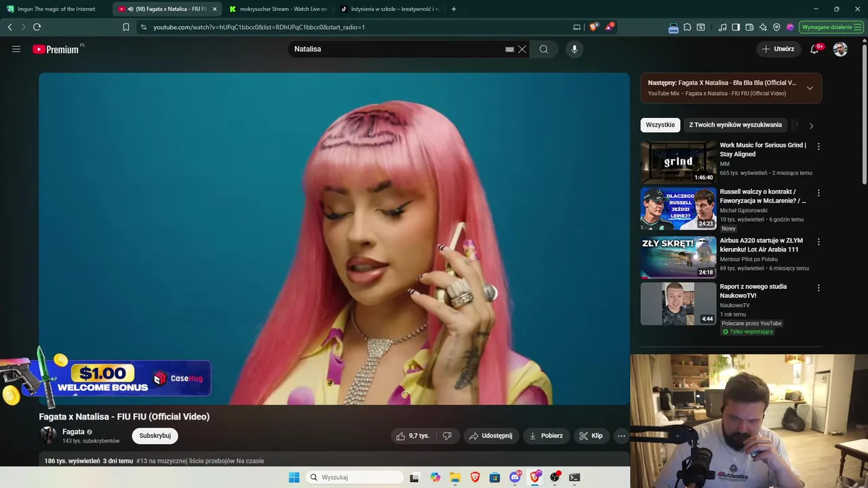868x488 pixels.
Task: Open Microsoft Store from taskbar
Action: (x=495, y=477)
